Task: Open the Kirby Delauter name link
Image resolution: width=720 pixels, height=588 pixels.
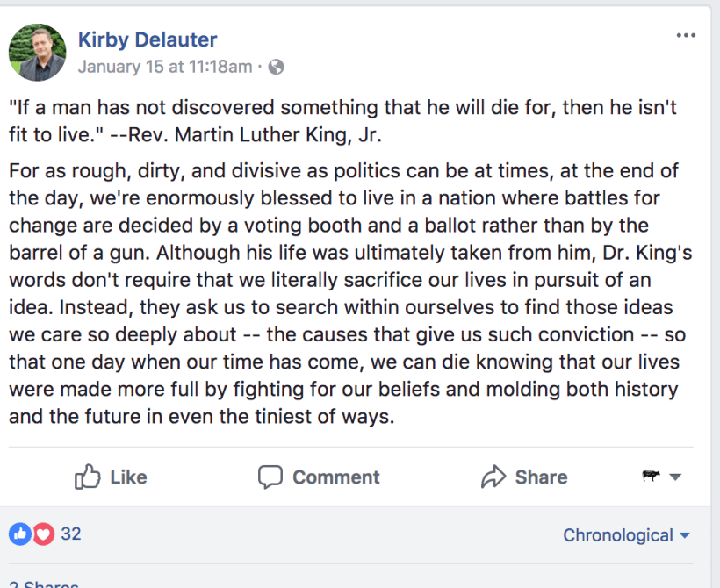Action: [x=148, y=39]
